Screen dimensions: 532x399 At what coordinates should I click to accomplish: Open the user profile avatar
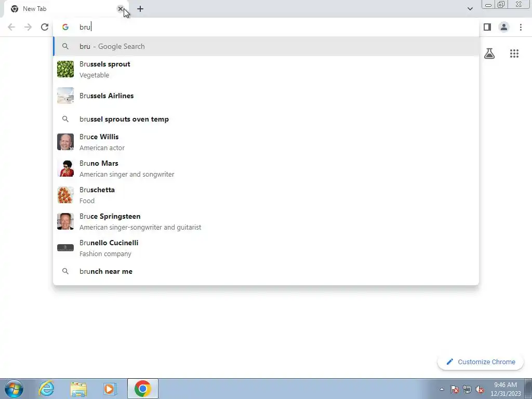504,27
